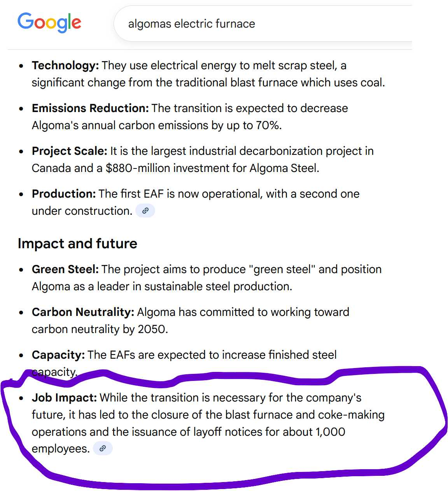This screenshot has height=491, width=448.
Task: Click the bold 'Project Scale:' label
Action: tap(69, 151)
